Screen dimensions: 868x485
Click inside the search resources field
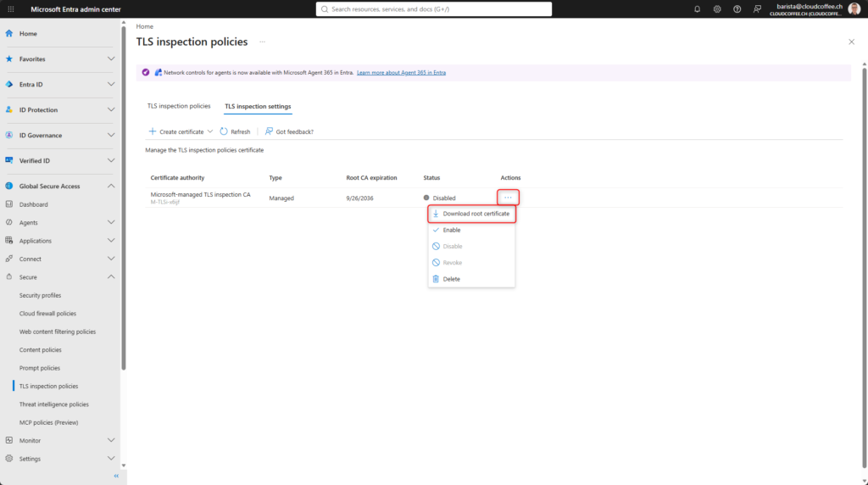tap(433, 8)
